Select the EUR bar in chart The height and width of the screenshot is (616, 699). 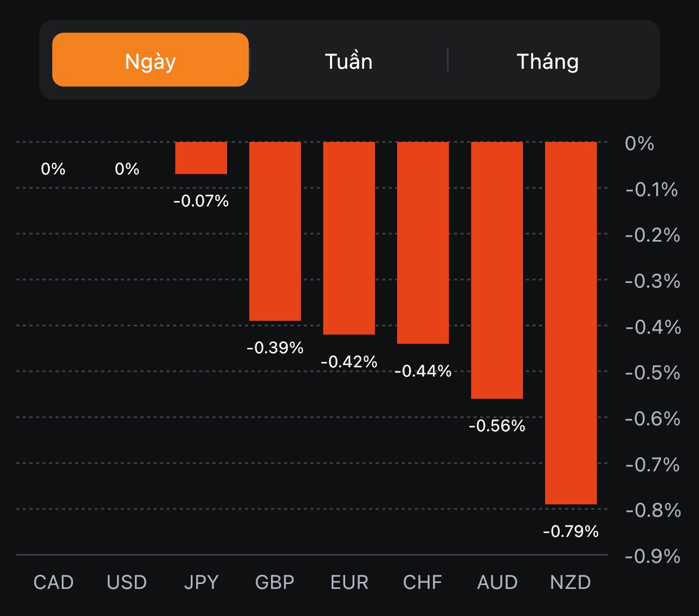point(349,238)
